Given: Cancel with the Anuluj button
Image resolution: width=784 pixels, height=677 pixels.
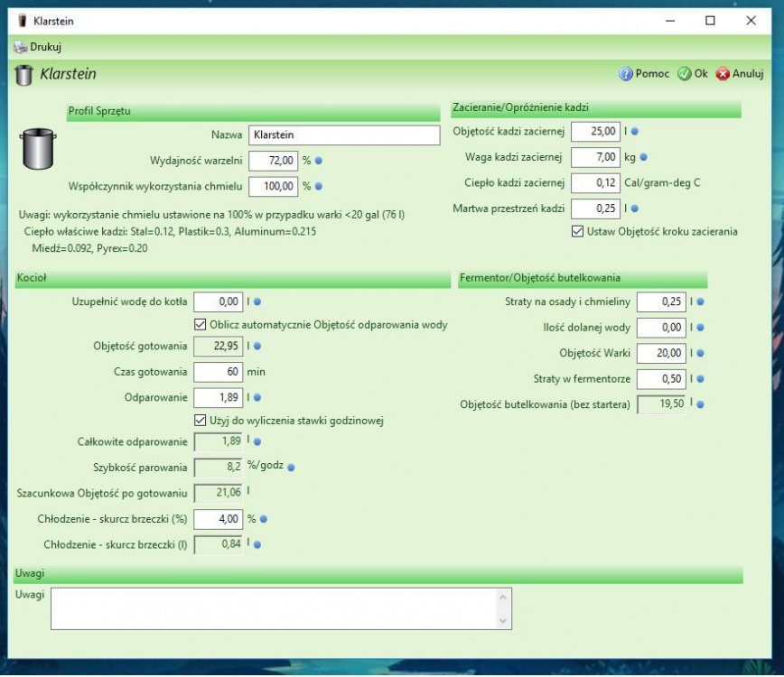Looking at the screenshot, I should 723,74.
